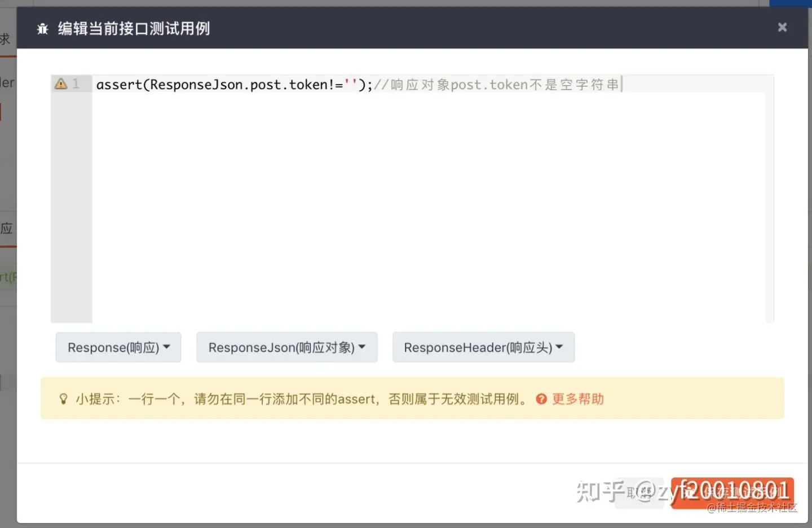
Task: Click the tip text about one assert per line
Action: (x=302, y=399)
